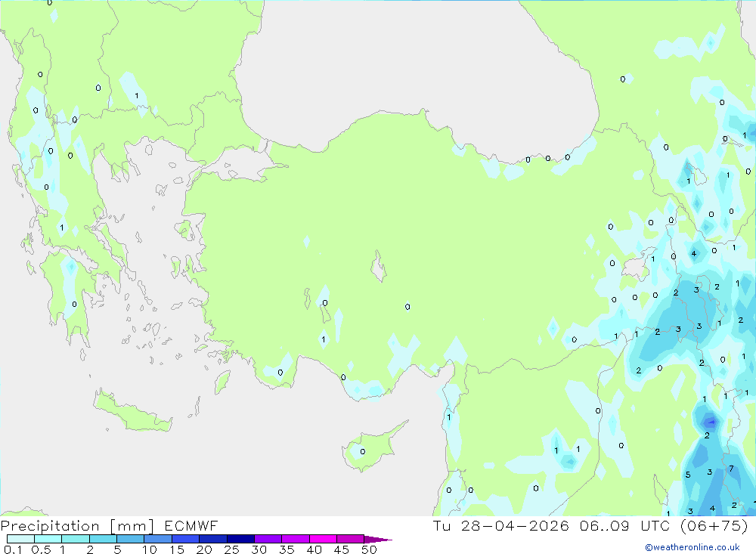Click the '0.5' legend scale label
This screenshot has height=554, width=756.
click(41, 549)
